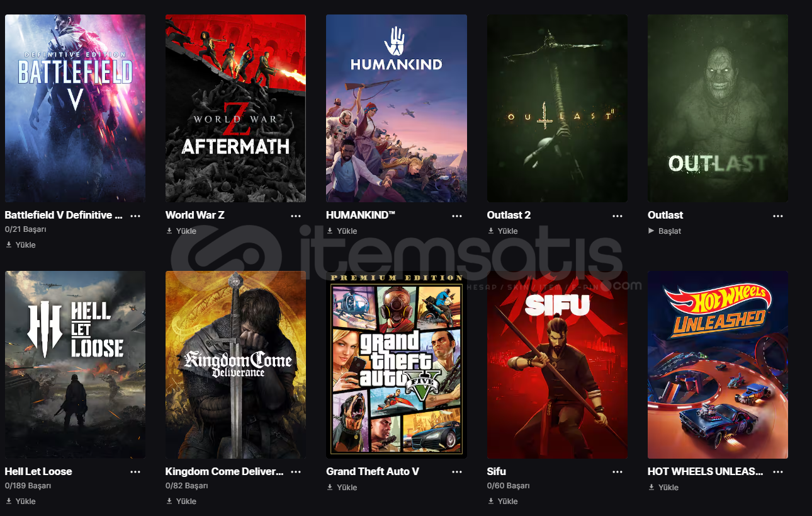Start Outlast with the Başlat button
The width and height of the screenshot is (812, 516).
(x=665, y=231)
